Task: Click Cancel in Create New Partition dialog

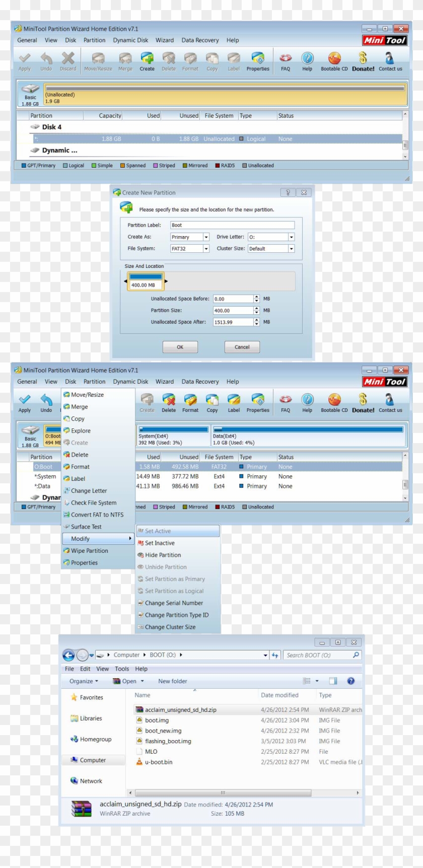Action: point(242,347)
